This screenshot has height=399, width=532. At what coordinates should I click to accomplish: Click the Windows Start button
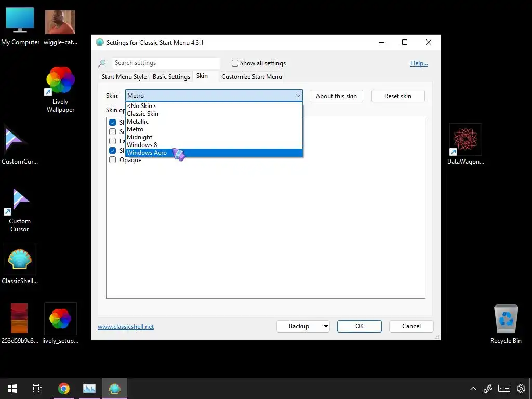(12, 389)
